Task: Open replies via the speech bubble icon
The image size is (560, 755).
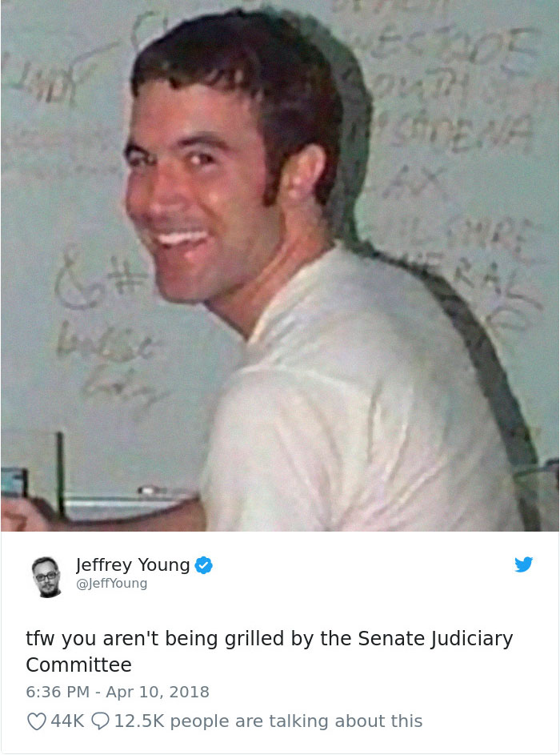Action: pyautogui.click(x=100, y=721)
